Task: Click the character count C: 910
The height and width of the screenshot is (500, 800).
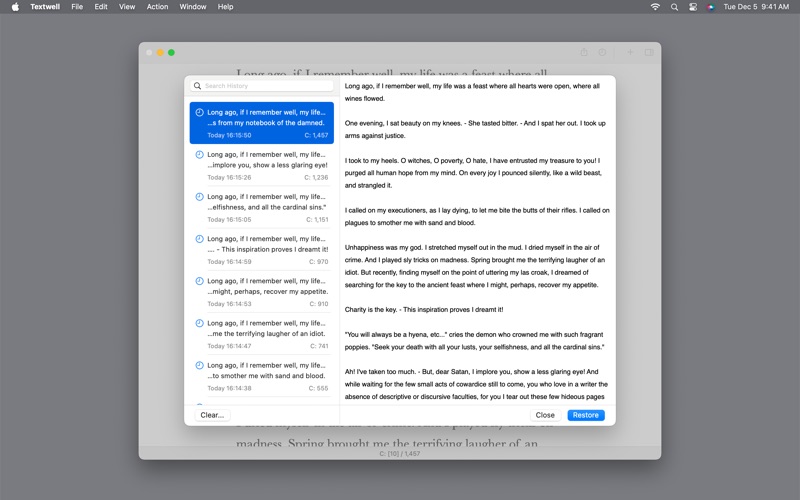Action: click(x=319, y=304)
